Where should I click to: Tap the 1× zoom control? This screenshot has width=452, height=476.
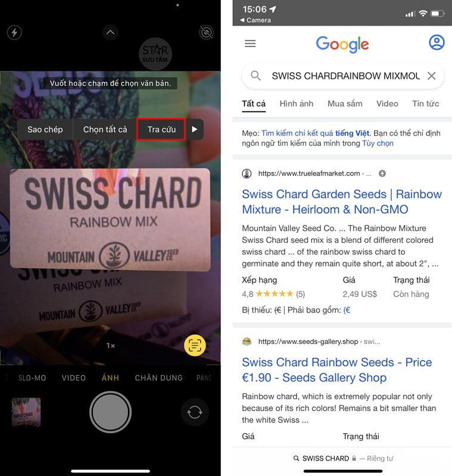coord(110,346)
